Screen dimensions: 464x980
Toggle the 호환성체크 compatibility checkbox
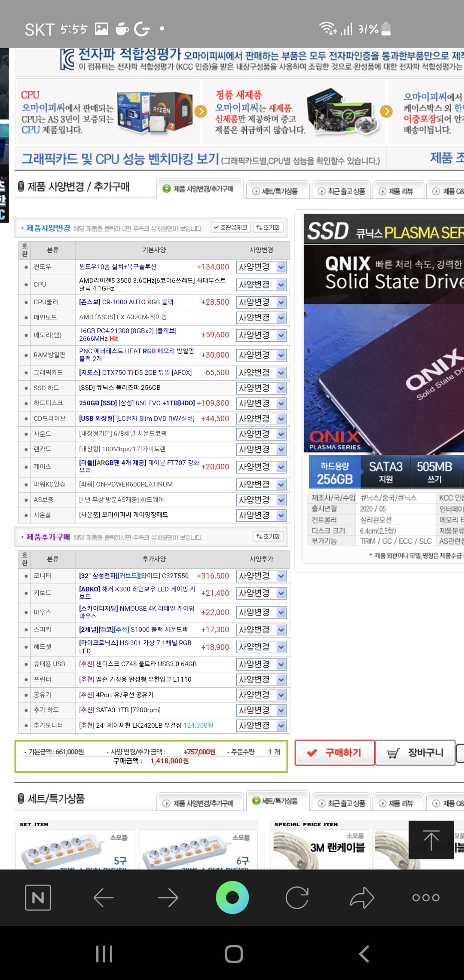click(230, 227)
